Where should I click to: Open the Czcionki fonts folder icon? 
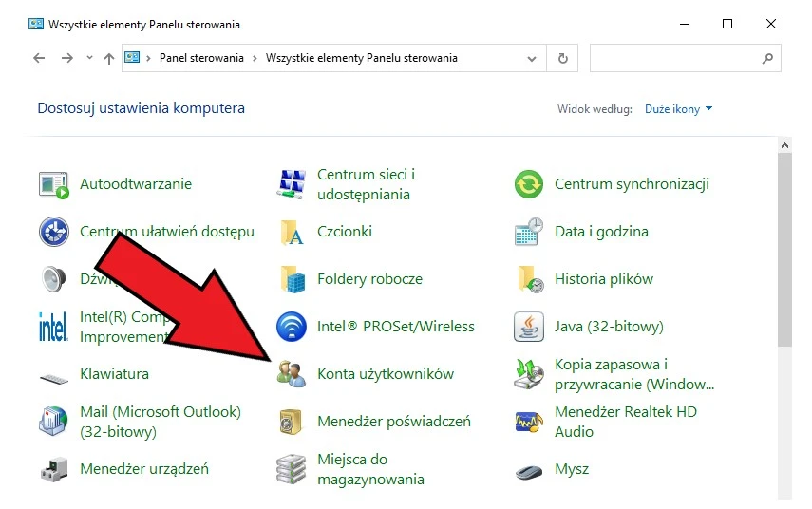pyautogui.click(x=291, y=232)
